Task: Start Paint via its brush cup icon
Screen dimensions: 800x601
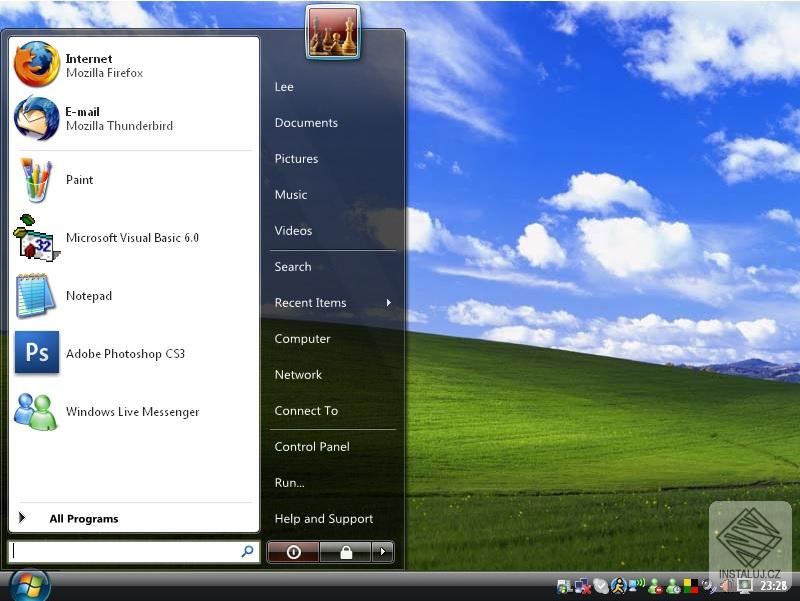Action: 36,180
